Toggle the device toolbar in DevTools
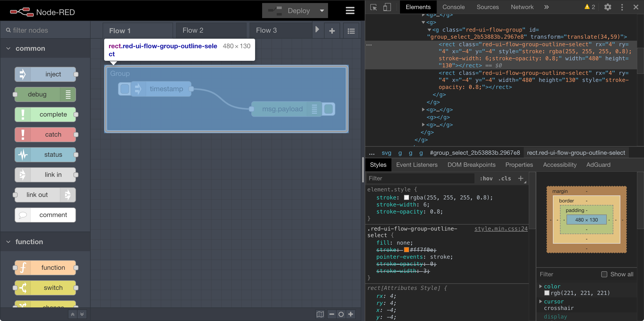Viewport: 644px width, 321px height. pyautogui.click(x=387, y=7)
